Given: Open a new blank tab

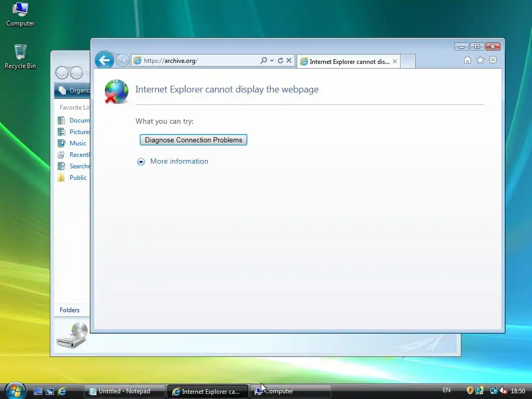Looking at the screenshot, I should 408,61.
